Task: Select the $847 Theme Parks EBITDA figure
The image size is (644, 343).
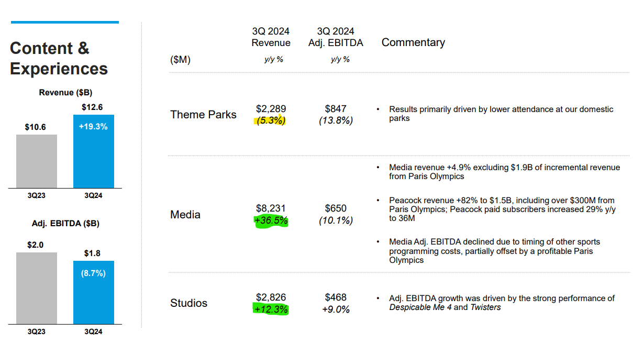Action: pos(336,109)
